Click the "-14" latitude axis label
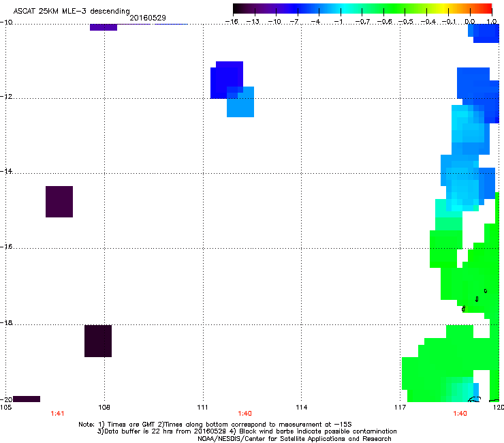The height and width of the screenshot is (443, 504). click(6, 171)
